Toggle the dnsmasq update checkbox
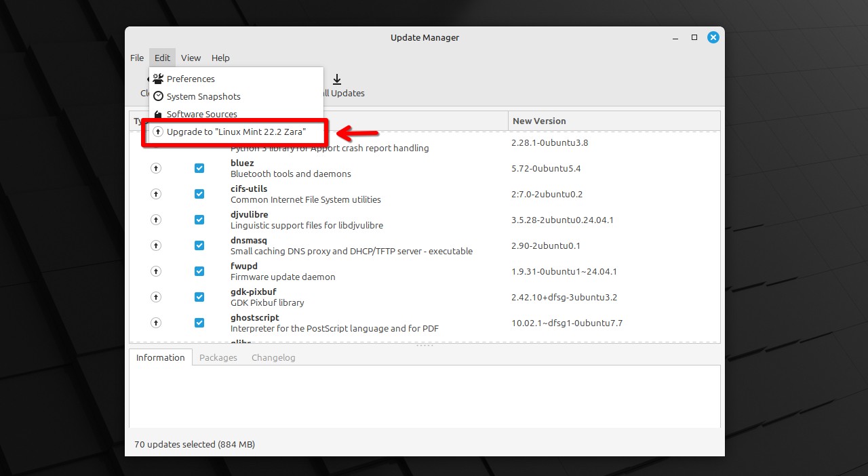Viewport: 868px width, 476px height. 199,245
